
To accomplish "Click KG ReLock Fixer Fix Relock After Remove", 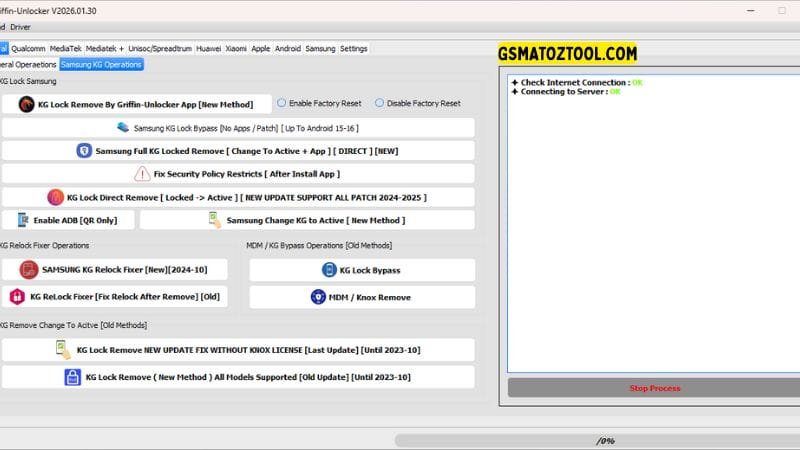I will pyautogui.click(x=115, y=296).
